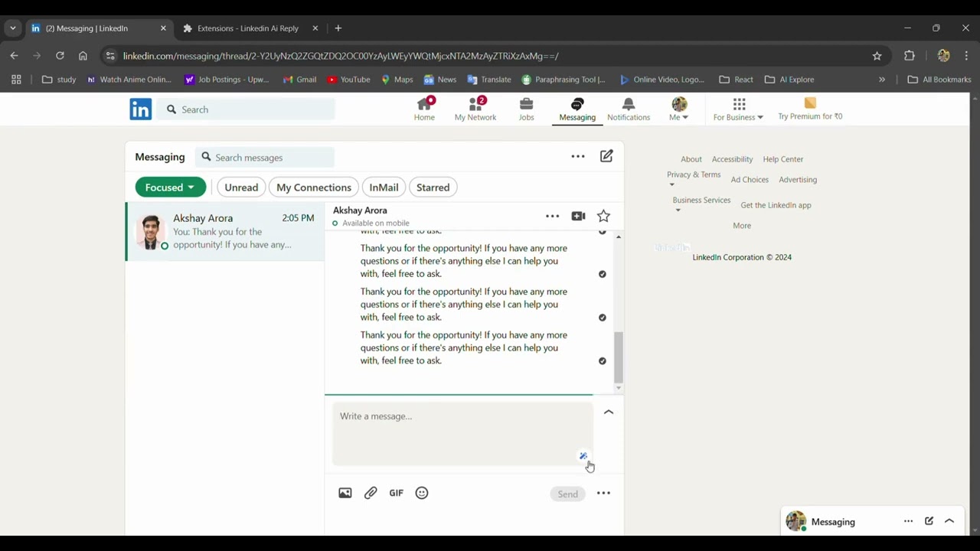Filter by InMail
This screenshot has width=980, height=551.
coord(384,187)
